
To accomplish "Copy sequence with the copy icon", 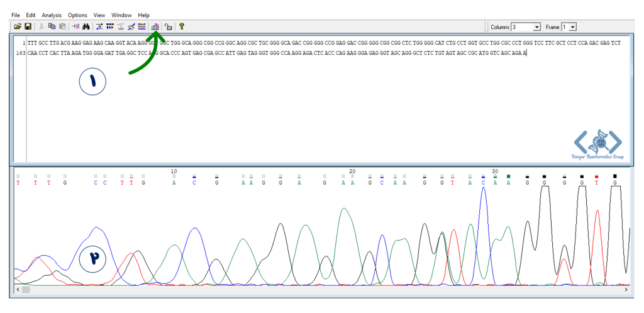I will click(52, 26).
